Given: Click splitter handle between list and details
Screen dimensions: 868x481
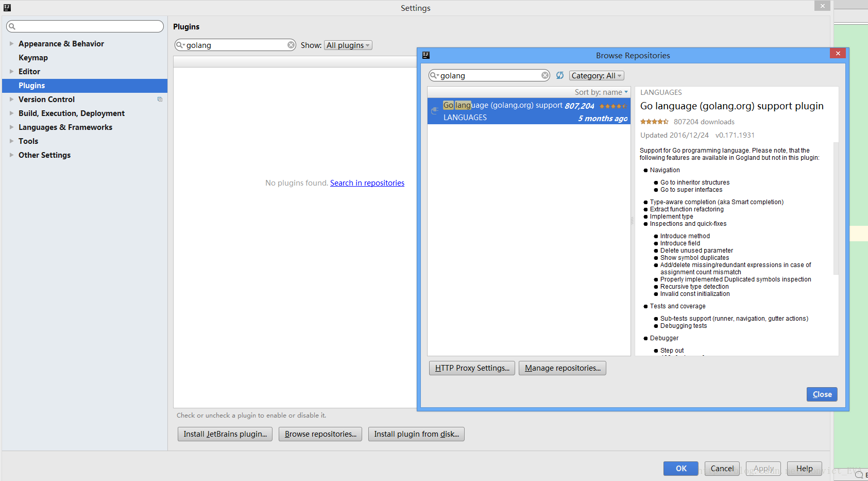Looking at the screenshot, I should point(633,221).
